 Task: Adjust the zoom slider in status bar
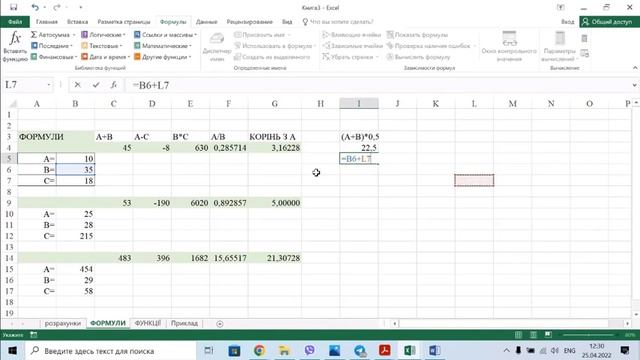pyautogui.click(x=588, y=335)
